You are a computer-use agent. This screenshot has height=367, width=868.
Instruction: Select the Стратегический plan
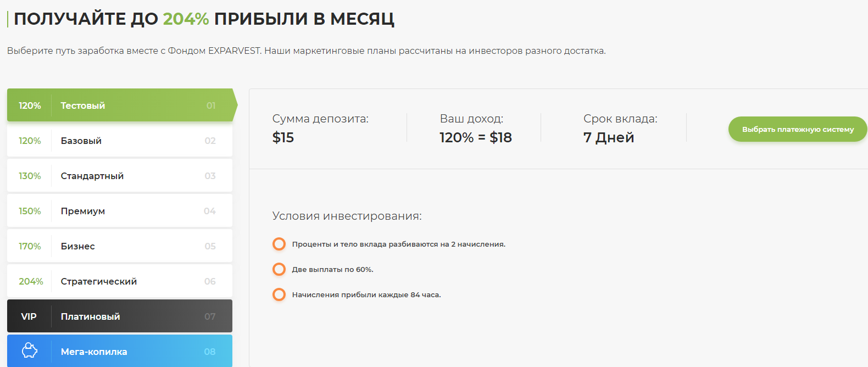[x=119, y=281]
